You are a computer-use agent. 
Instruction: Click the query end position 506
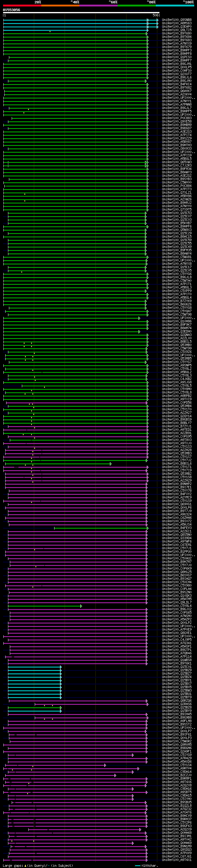point(155,15)
